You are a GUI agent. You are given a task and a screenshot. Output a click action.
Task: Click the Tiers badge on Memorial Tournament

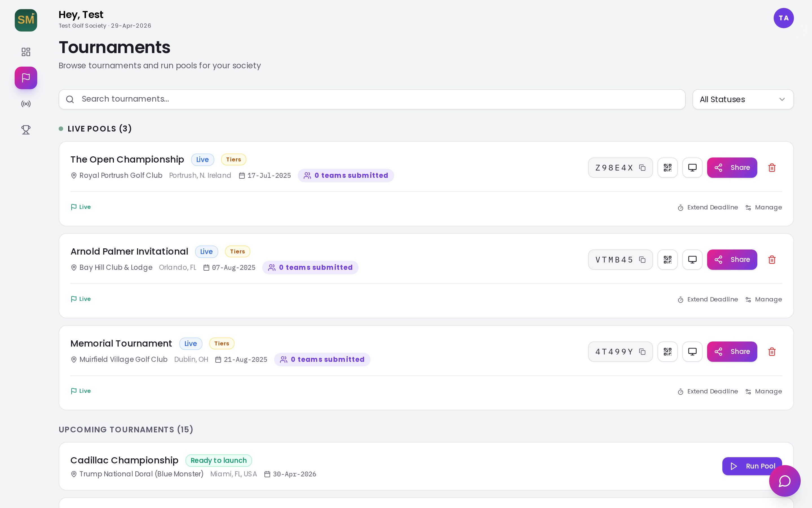(x=222, y=344)
